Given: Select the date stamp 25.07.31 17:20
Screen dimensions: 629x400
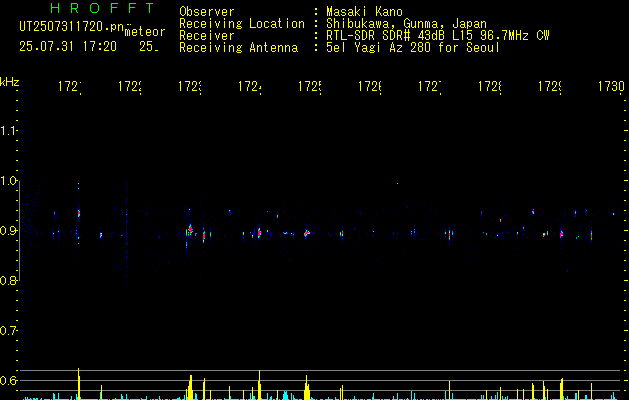Looking at the screenshot, I should 68,47.
